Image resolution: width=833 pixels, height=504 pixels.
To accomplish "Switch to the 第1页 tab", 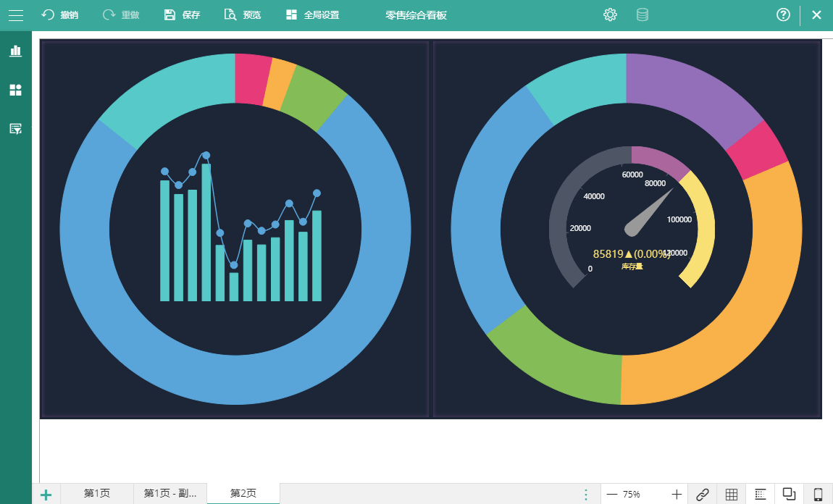I will tap(96, 493).
